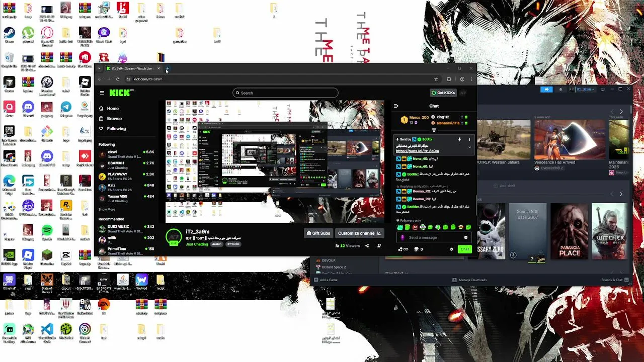The image size is (644, 362).
Task: Open pinned message three-dot menu
Action: (469, 139)
